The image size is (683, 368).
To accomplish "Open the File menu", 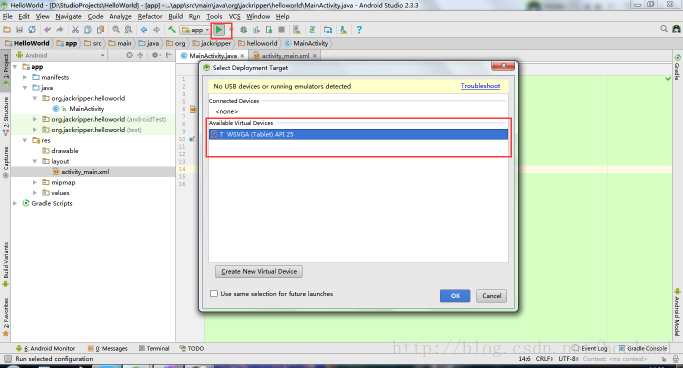I will (x=8, y=16).
